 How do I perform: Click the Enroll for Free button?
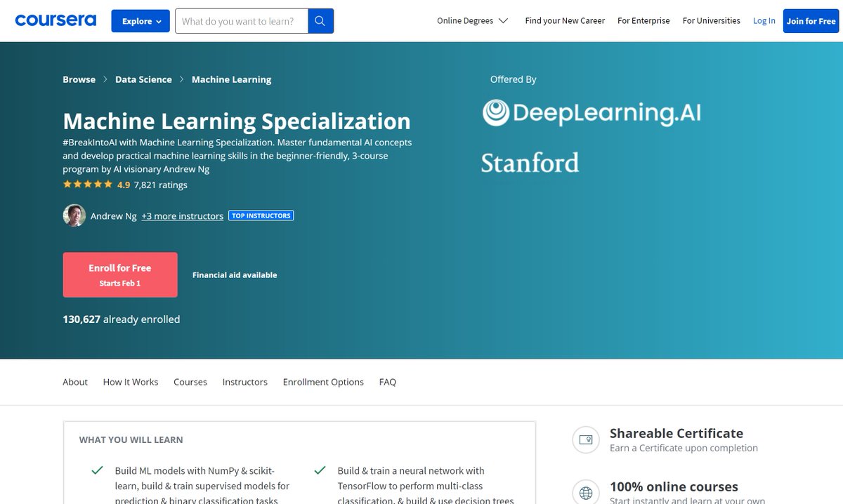(120, 274)
